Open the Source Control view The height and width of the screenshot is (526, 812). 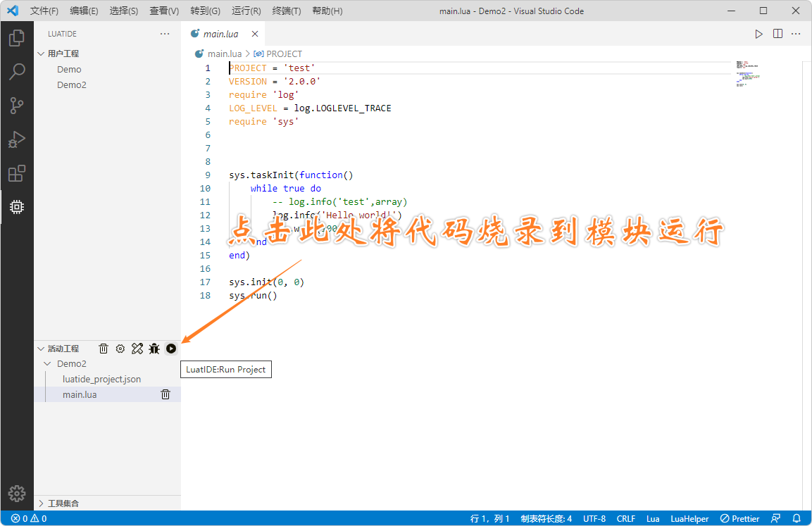(17, 106)
